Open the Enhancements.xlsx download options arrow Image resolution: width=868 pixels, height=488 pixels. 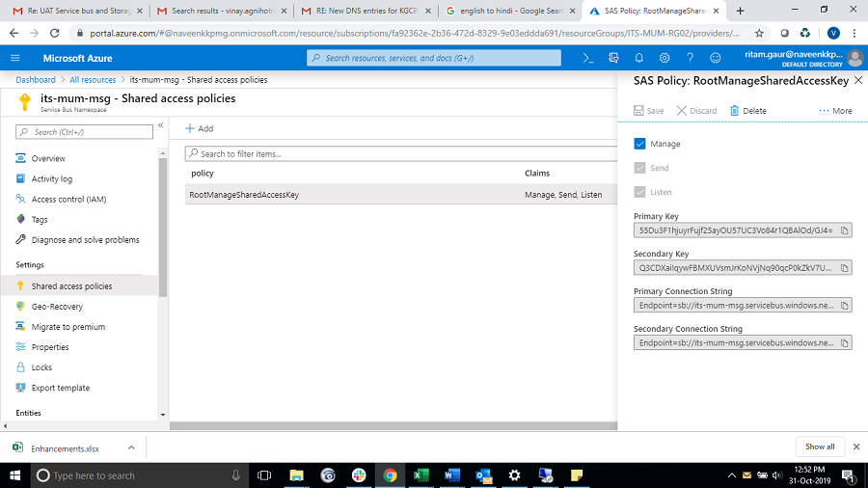click(131, 447)
